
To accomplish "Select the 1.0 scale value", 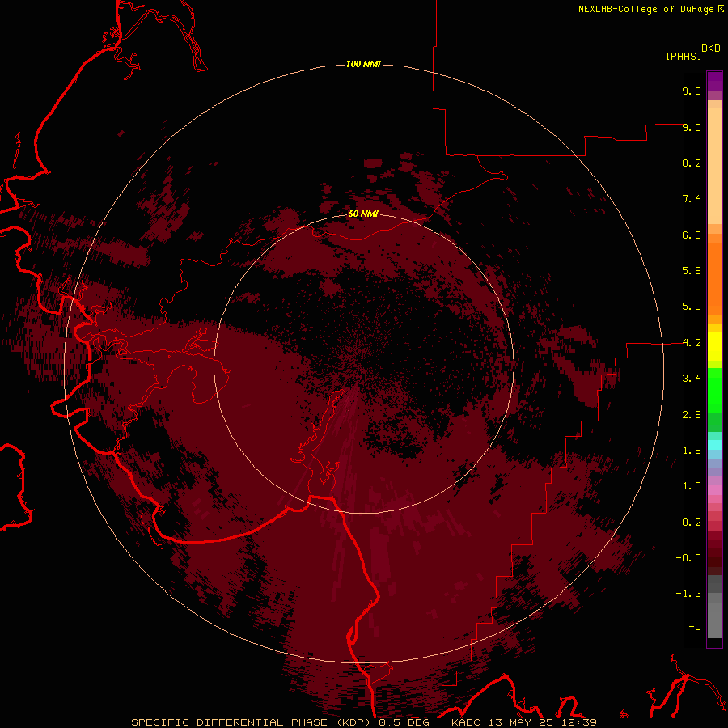I will click(x=692, y=486).
